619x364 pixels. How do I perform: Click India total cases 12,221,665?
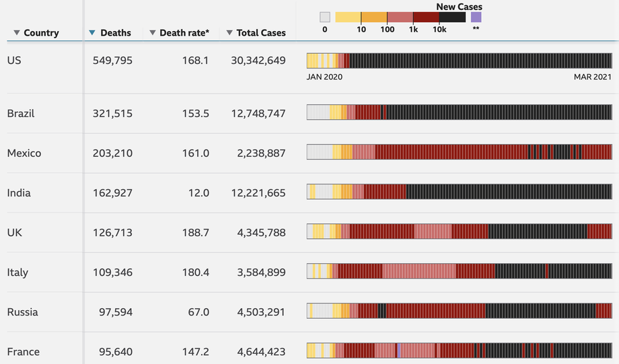coord(258,193)
